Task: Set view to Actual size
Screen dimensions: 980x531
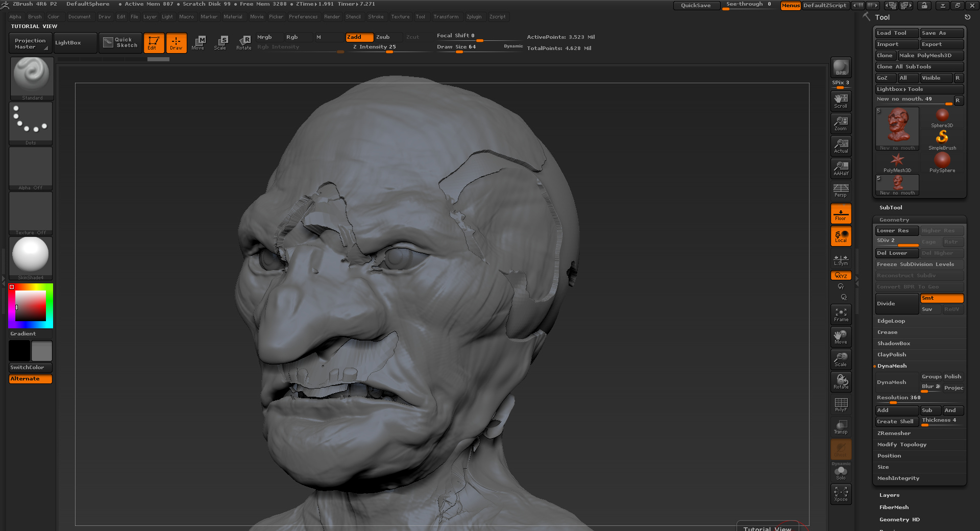Action: 841,146
